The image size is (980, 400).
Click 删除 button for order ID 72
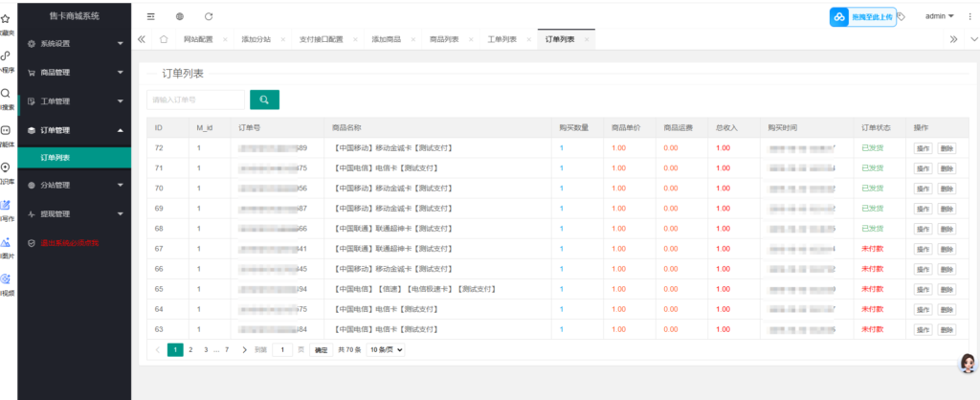(947, 148)
